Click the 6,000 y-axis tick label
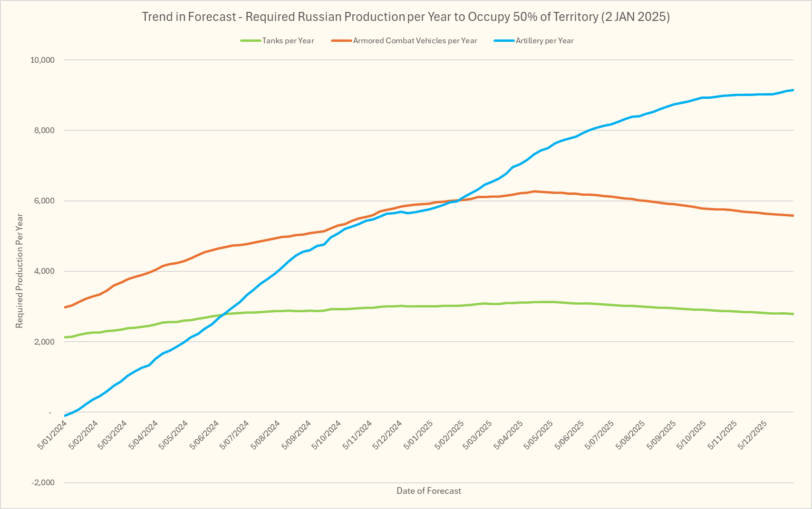 click(46, 201)
